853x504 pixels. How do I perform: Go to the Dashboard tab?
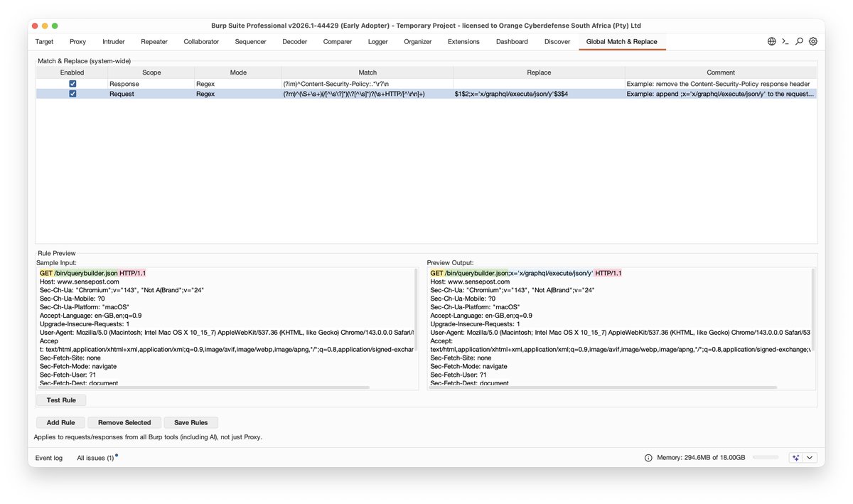coord(512,42)
